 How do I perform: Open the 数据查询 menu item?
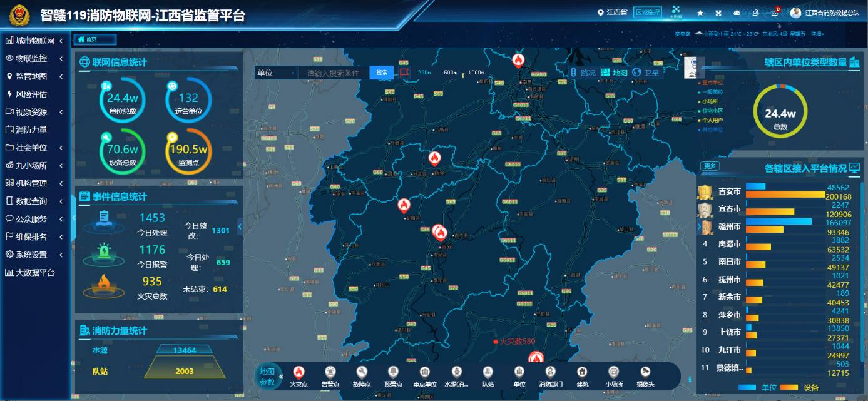(x=35, y=201)
